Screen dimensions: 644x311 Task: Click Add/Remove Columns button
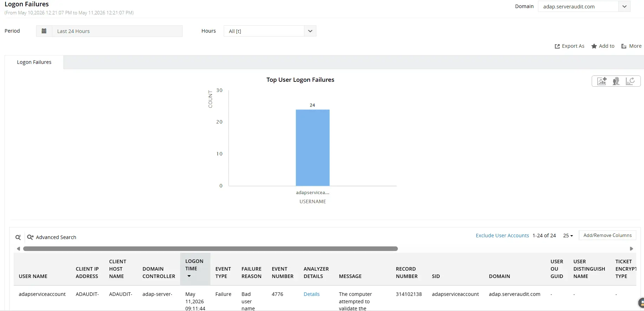pos(607,235)
